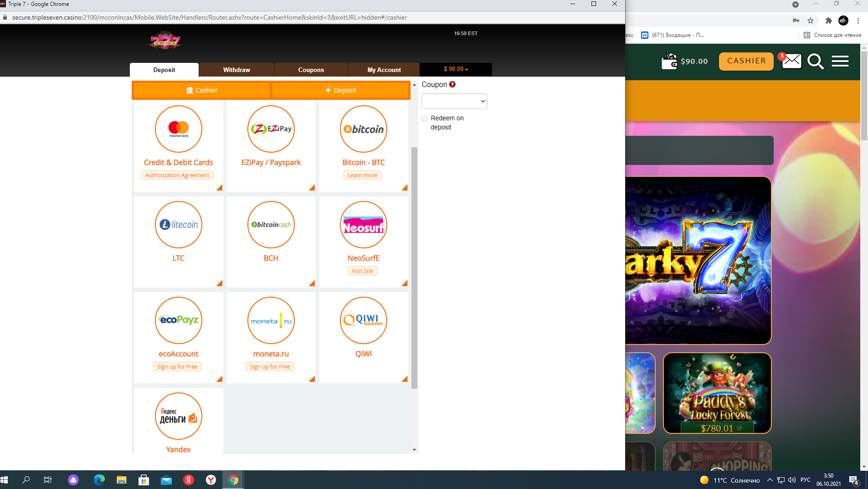Open the Coupons tab
Viewport: 868px width, 489px height.
click(x=311, y=70)
